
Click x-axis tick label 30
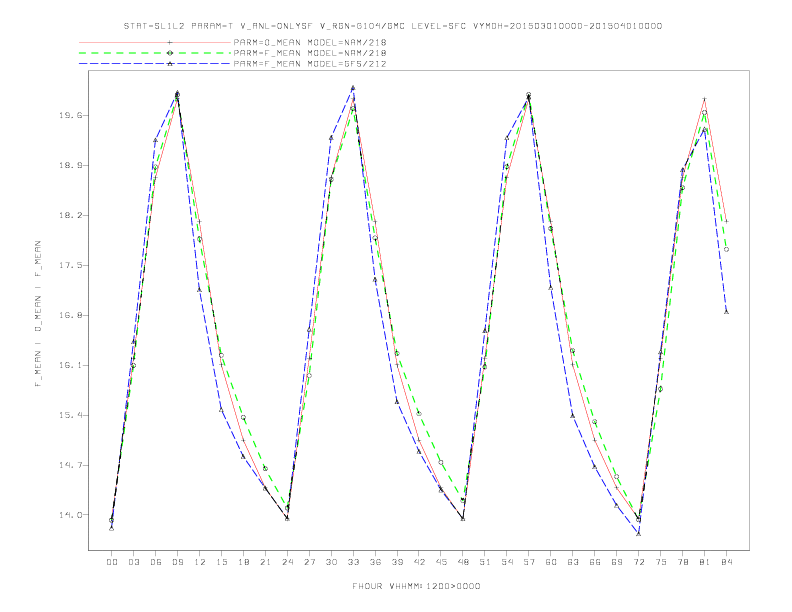click(x=331, y=562)
